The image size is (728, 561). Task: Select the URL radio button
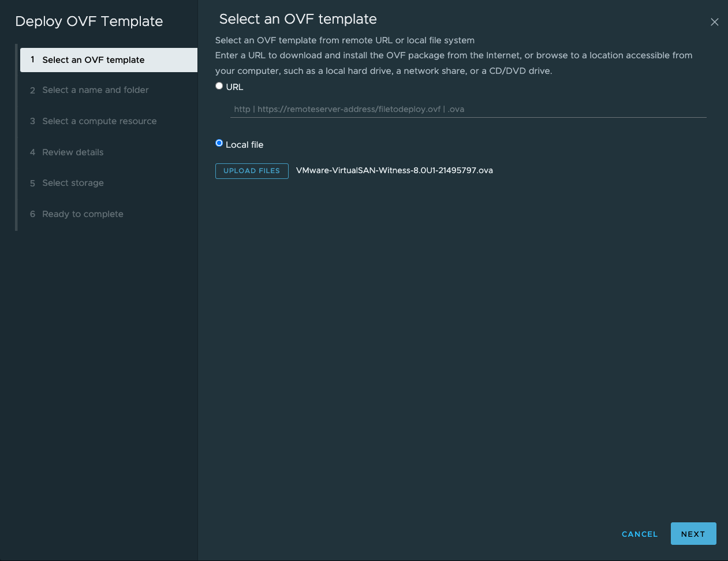tap(219, 86)
